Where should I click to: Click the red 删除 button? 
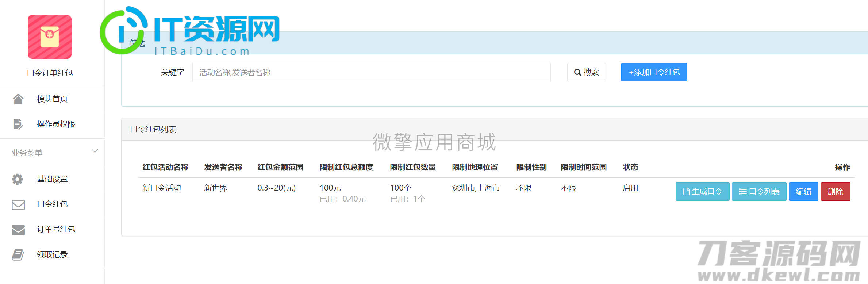click(836, 191)
